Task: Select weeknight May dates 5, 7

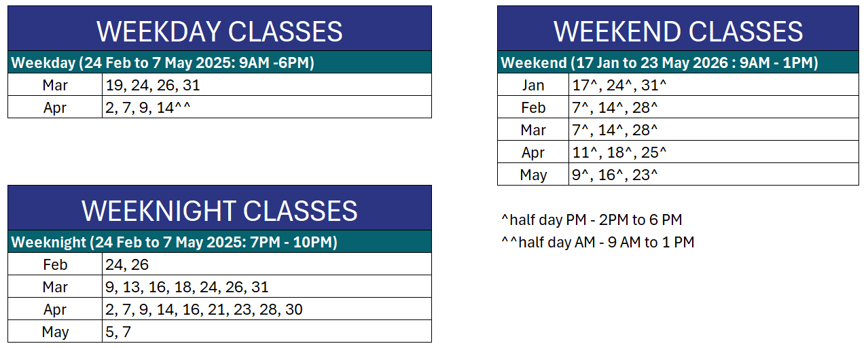Action: (119, 332)
